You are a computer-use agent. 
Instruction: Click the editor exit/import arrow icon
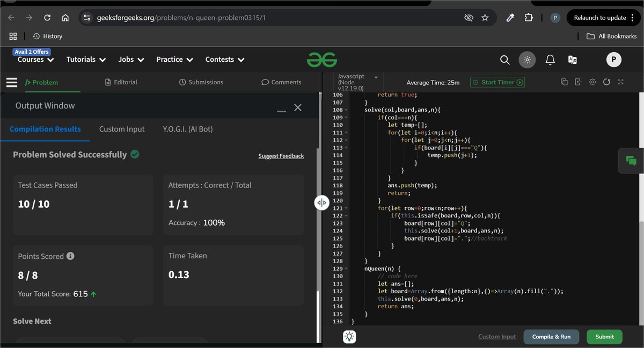pyautogui.click(x=578, y=82)
